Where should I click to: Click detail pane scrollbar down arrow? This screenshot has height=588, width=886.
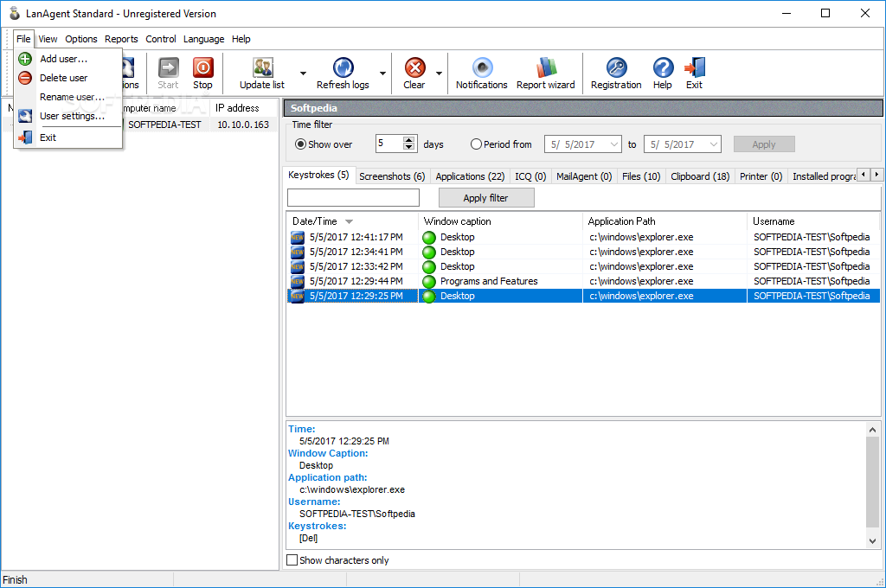pyautogui.click(x=872, y=540)
